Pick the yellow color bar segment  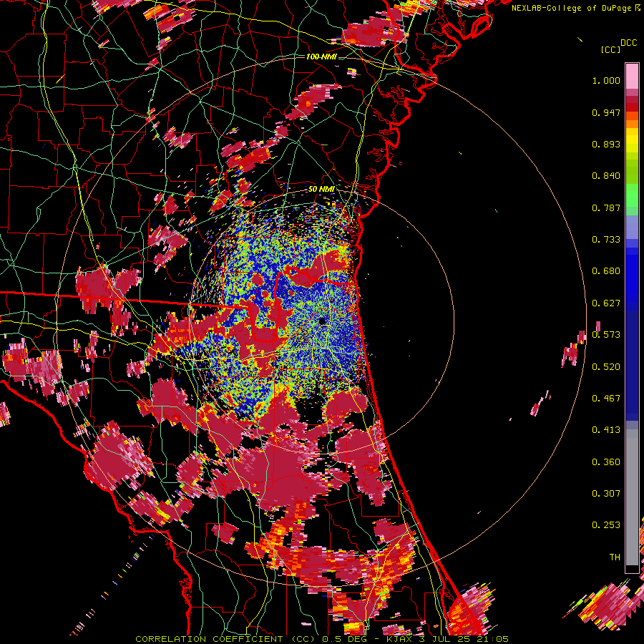(x=632, y=141)
